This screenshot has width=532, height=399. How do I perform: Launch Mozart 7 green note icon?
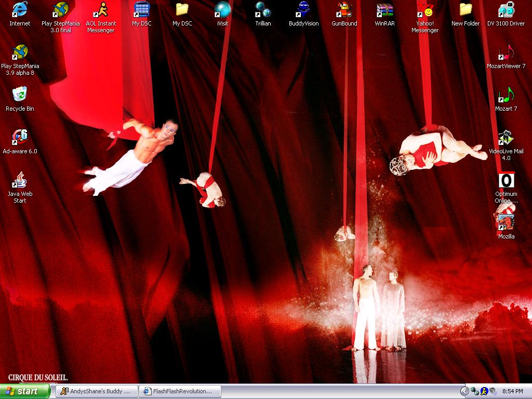[x=506, y=95]
